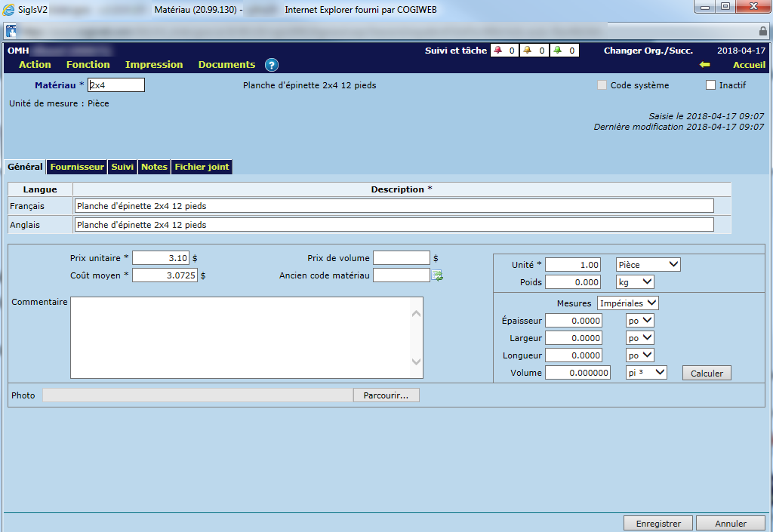
Task: Open the kg weight unit dropdown
Action: (635, 281)
